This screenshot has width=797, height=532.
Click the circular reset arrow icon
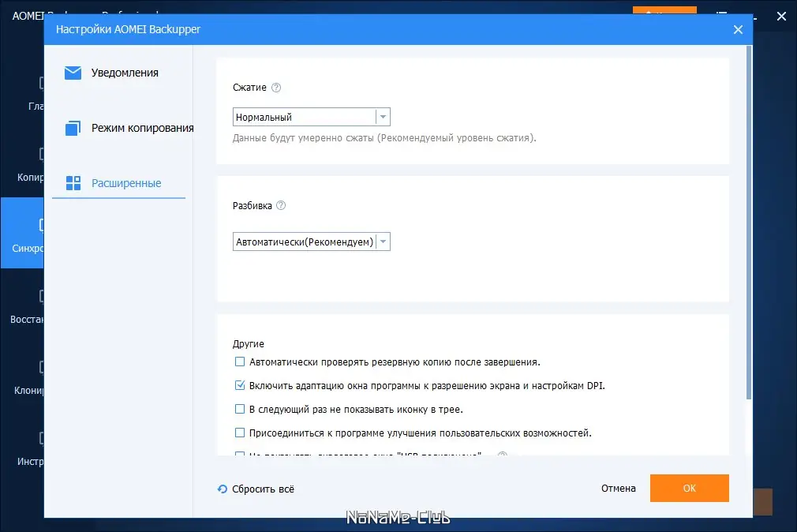(x=222, y=489)
